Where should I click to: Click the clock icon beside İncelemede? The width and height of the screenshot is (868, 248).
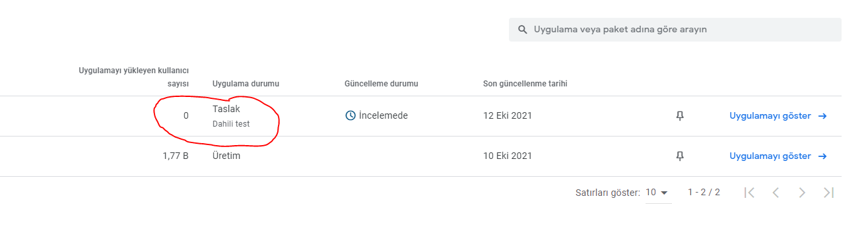click(x=351, y=115)
